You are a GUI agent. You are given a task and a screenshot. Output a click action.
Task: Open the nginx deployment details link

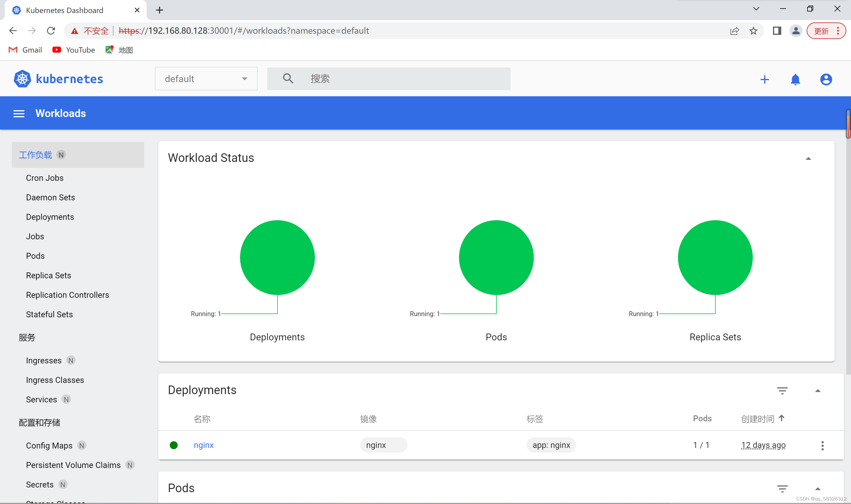203,445
